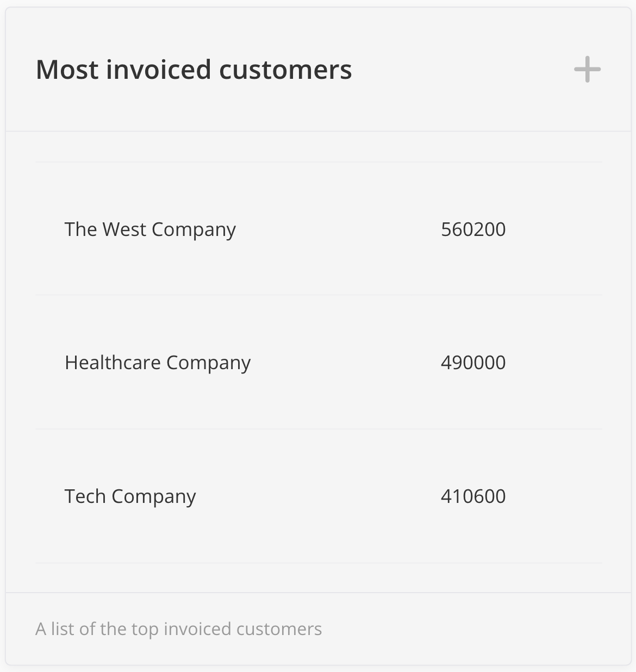Click the 410600 invoiced amount

[473, 496]
